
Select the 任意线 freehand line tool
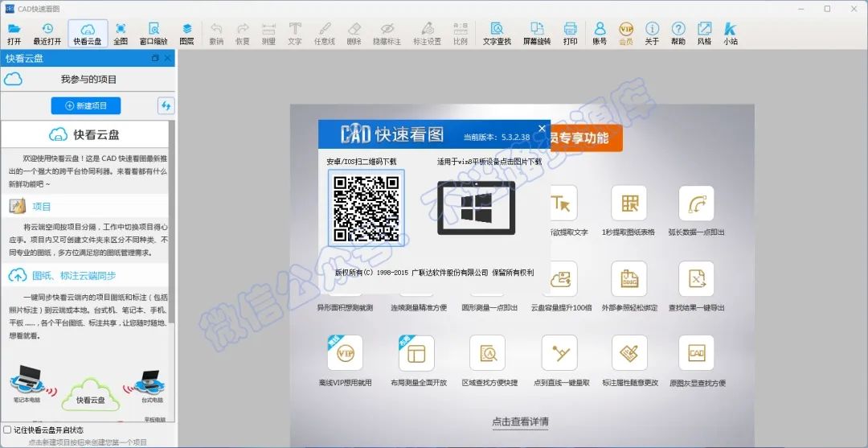click(x=325, y=34)
